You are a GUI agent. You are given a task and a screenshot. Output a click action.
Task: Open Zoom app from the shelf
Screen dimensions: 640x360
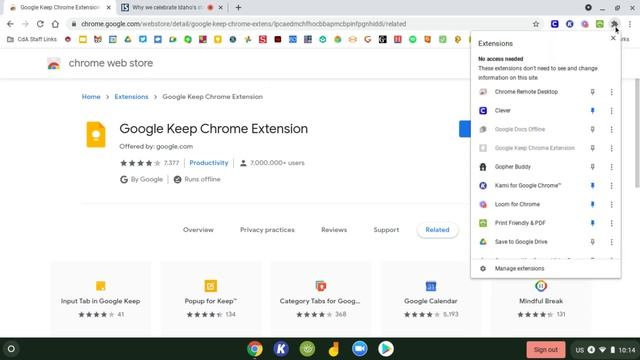coord(360,349)
